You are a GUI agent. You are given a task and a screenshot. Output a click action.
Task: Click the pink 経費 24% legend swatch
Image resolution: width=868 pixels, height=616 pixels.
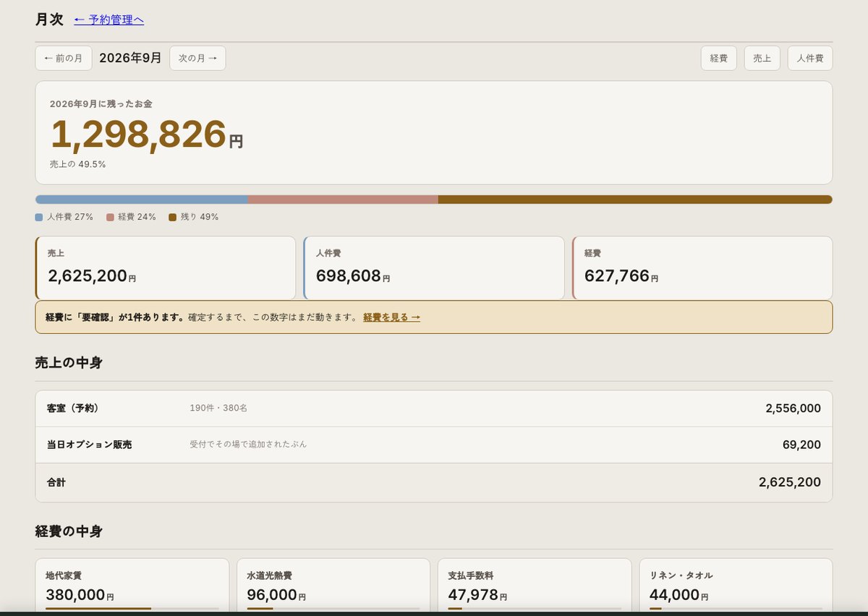pyautogui.click(x=110, y=217)
